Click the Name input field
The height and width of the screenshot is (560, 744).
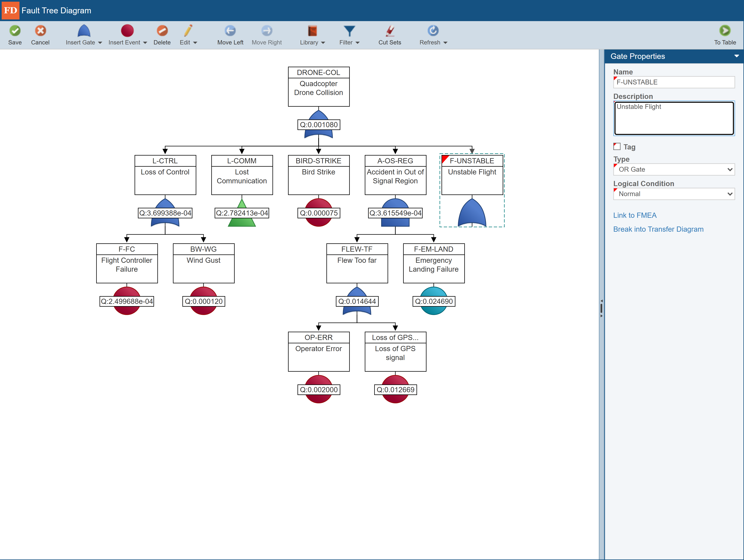pos(674,82)
